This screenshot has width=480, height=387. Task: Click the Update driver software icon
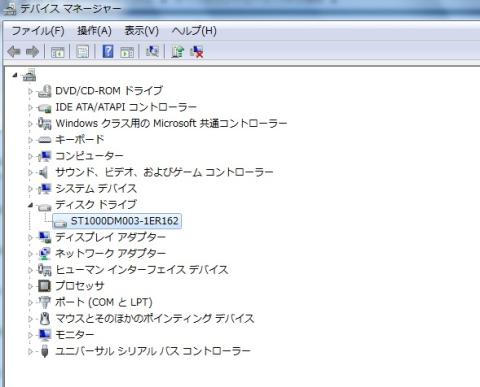pyautogui.click(x=177, y=51)
